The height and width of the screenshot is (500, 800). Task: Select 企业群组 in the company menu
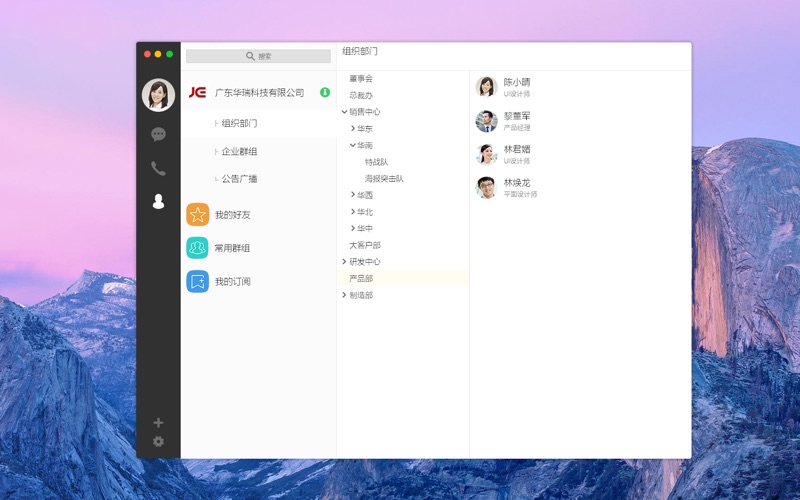pyautogui.click(x=239, y=151)
